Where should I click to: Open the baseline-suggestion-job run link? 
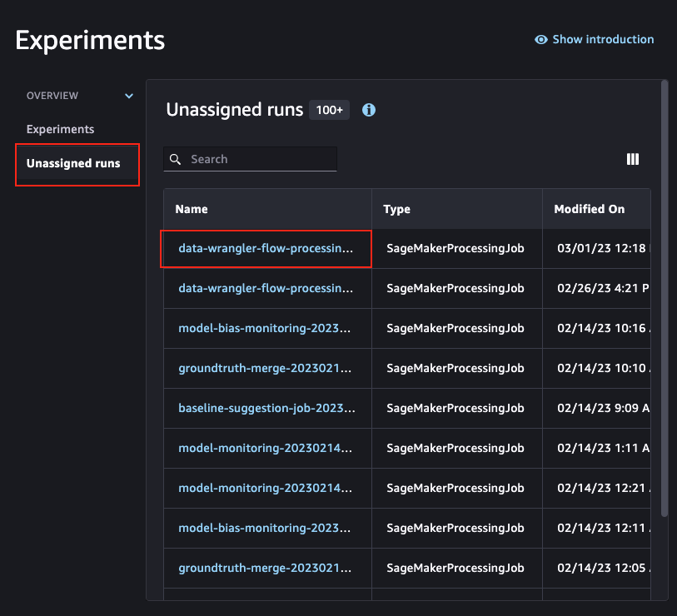coord(266,408)
